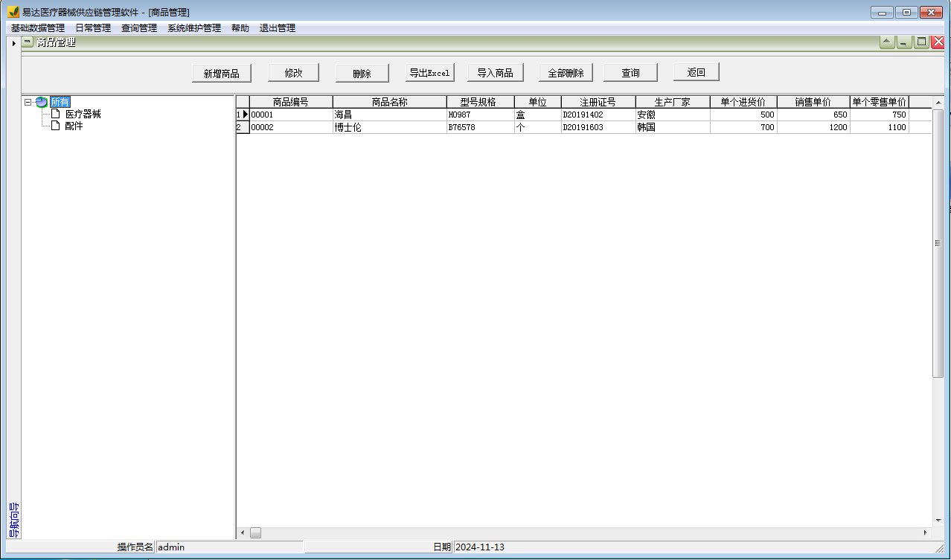This screenshot has width=951, height=560.
Task: Click the 导出Excel button
Action: click(430, 72)
